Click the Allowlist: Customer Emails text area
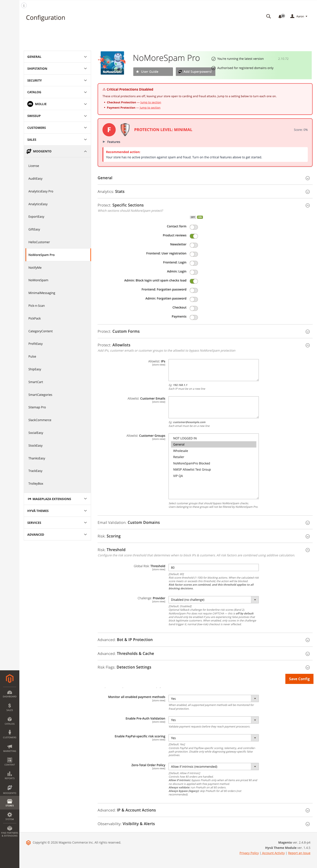317x868 pixels. point(214,407)
